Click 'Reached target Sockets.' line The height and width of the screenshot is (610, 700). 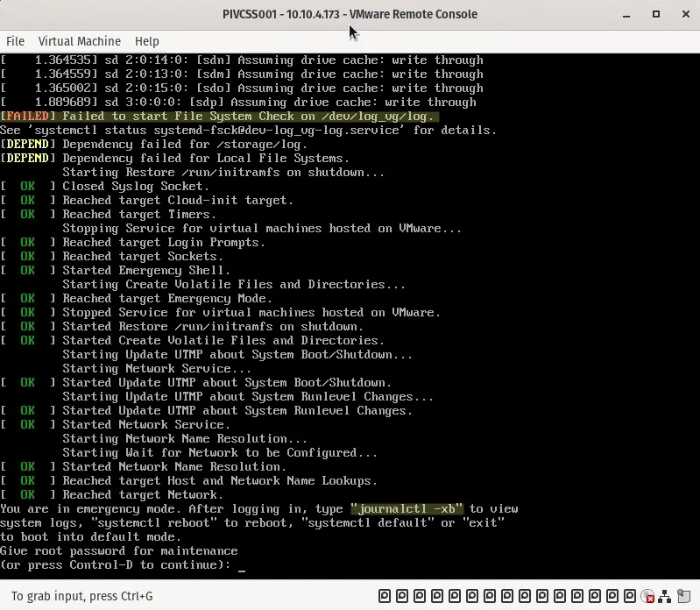click(143, 257)
